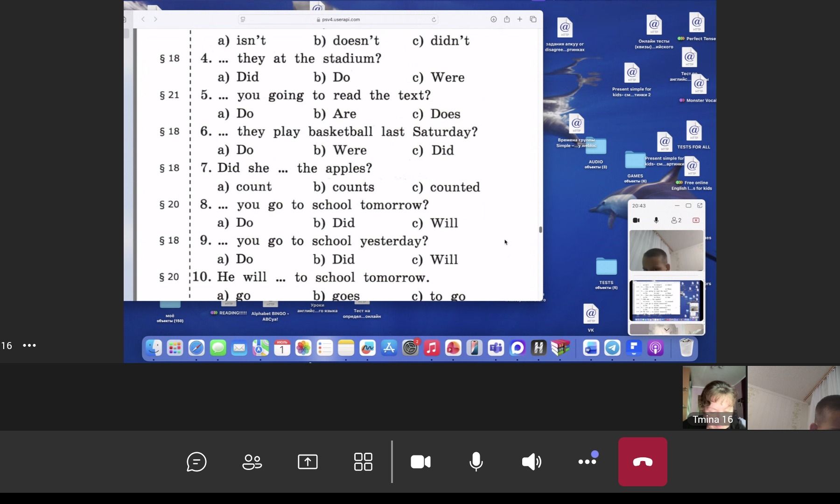Click the Safari share icon
The height and width of the screenshot is (504, 840).
tap(506, 19)
